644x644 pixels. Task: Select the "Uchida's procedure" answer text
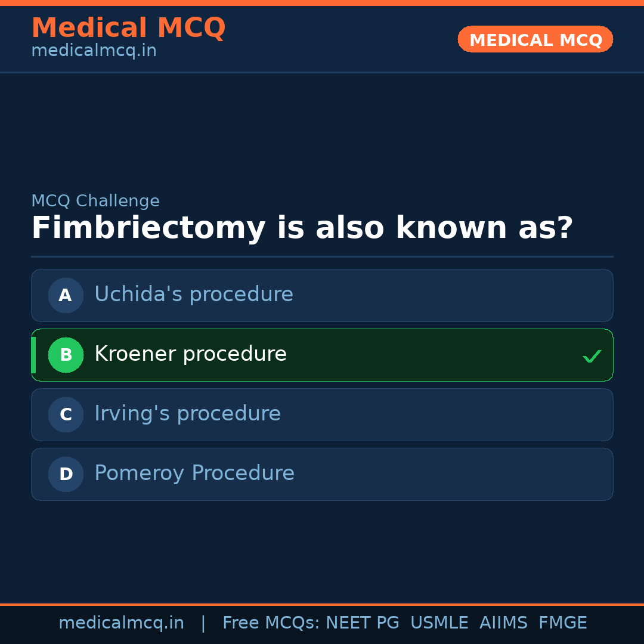point(194,295)
